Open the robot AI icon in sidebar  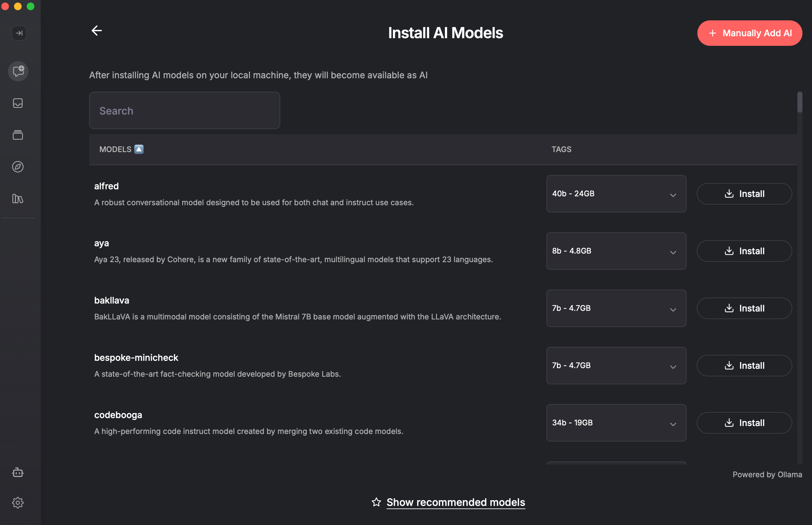[18, 472]
